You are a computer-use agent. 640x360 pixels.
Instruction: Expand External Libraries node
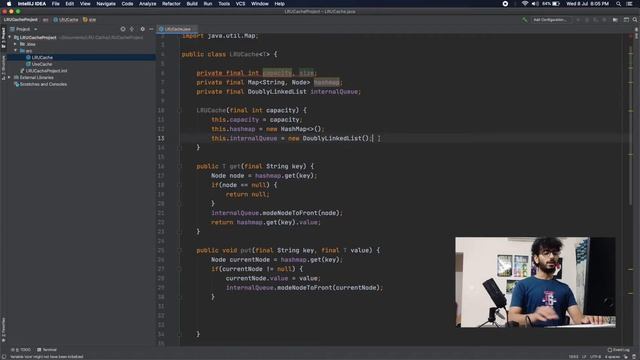point(10,77)
